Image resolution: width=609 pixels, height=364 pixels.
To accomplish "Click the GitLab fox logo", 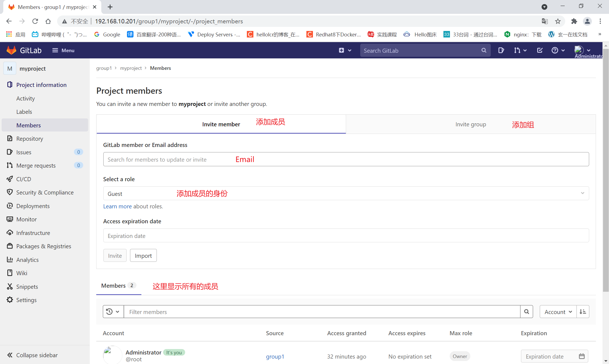I will [11, 50].
